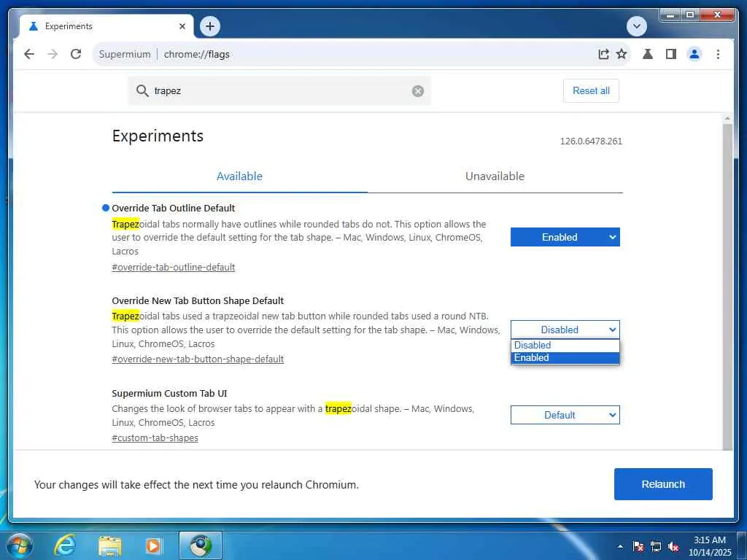Click the muted volume tray icon
Image resolution: width=747 pixels, height=560 pixels.
click(x=673, y=546)
